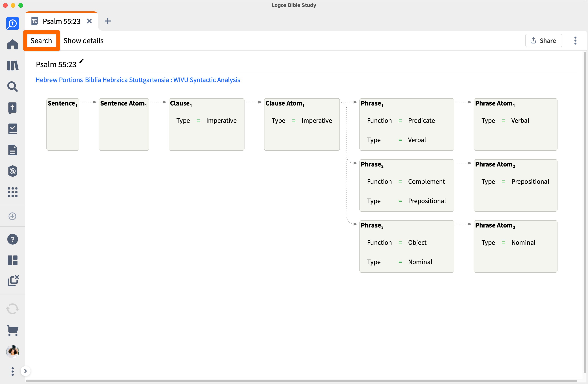Click the equals operator in Clause 1
The height and width of the screenshot is (384, 588).
(x=198, y=120)
